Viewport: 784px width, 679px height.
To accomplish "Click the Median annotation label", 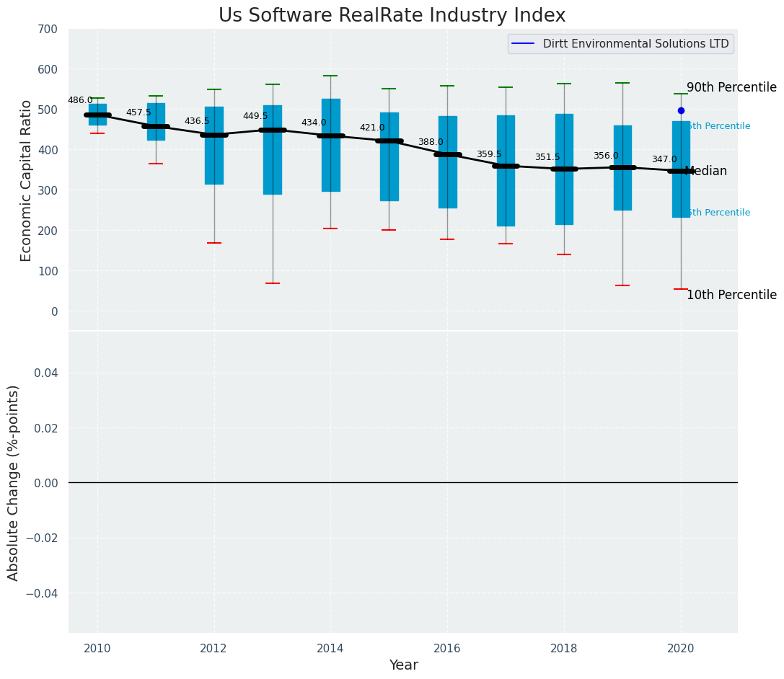I will tap(706, 172).
